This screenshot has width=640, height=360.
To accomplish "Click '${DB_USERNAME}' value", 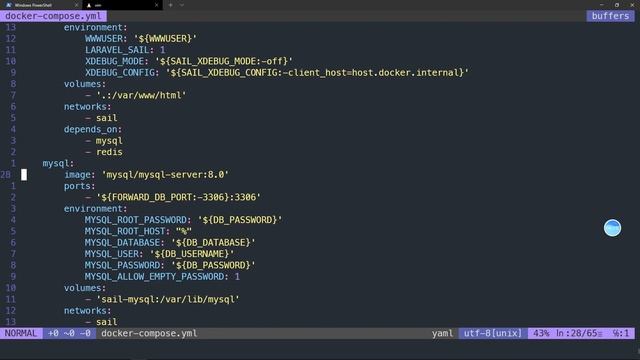I will tap(192, 254).
